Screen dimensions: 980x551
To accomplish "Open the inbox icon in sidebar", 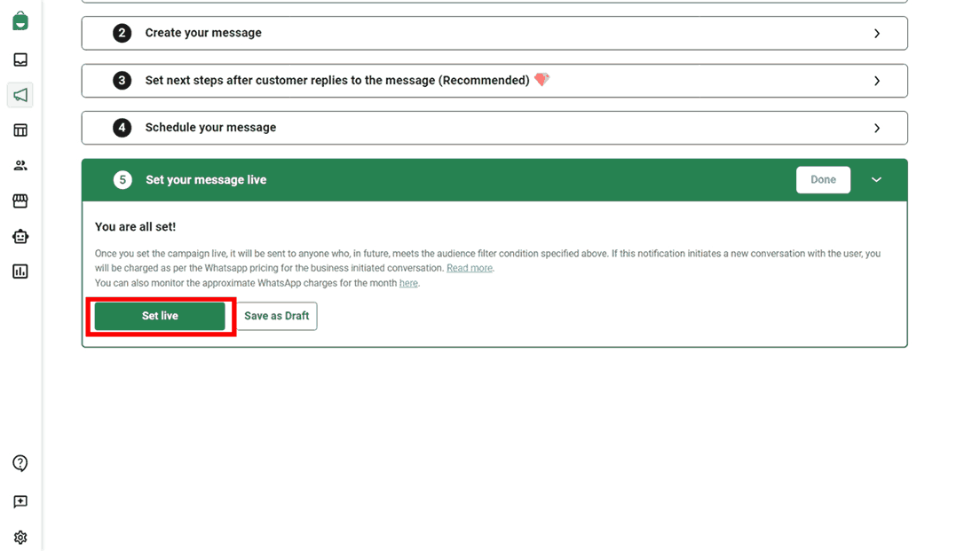I will tap(20, 59).
